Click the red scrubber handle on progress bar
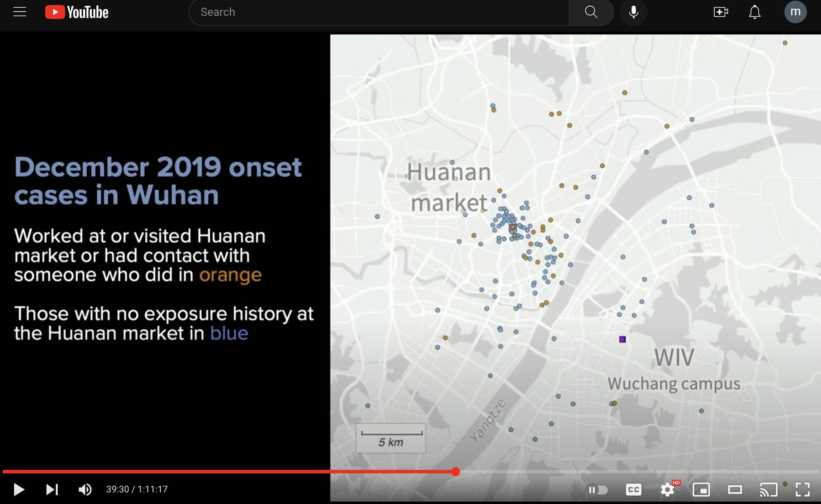This screenshot has width=821, height=504. click(455, 472)
